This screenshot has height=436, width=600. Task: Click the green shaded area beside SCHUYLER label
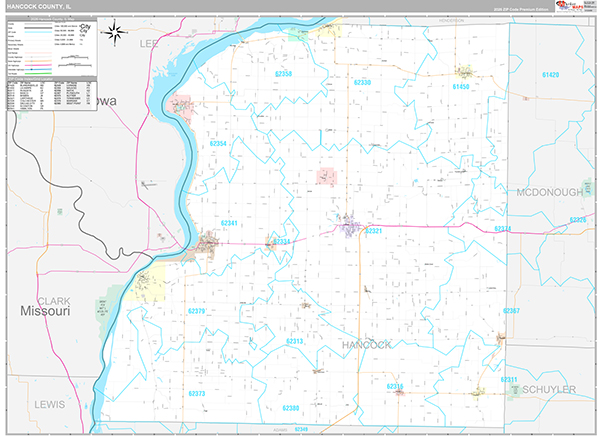tap(515, 390)
